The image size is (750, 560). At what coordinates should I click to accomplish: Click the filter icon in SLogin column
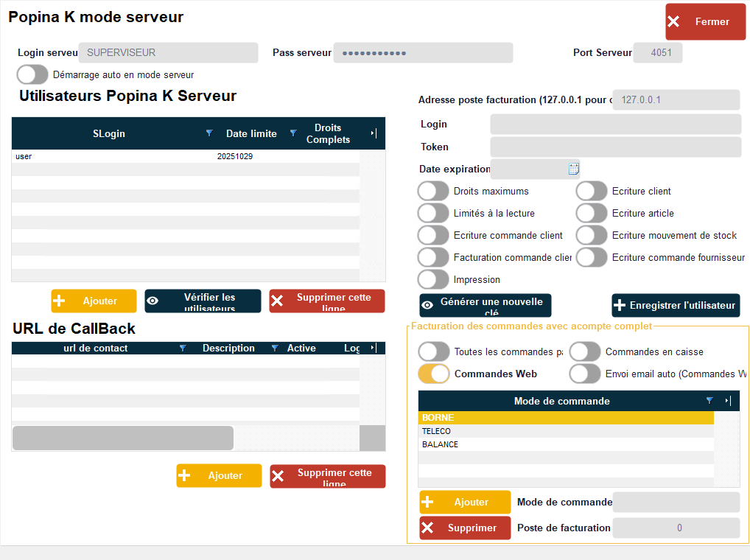[x=209, y=133]
